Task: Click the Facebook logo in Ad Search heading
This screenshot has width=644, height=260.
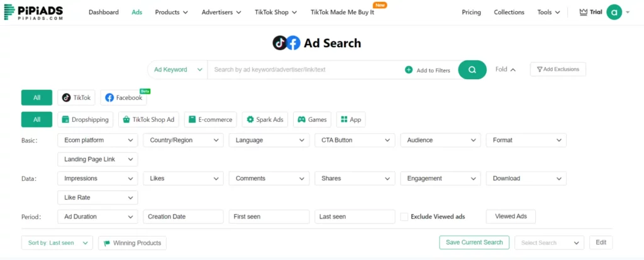Action: pyautogui.click(x=293, y=43)
